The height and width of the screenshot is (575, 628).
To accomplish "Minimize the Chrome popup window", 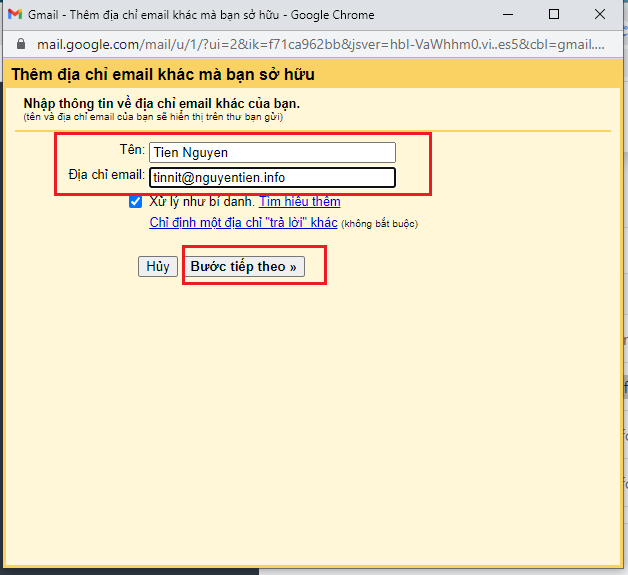I will point(508,14).
